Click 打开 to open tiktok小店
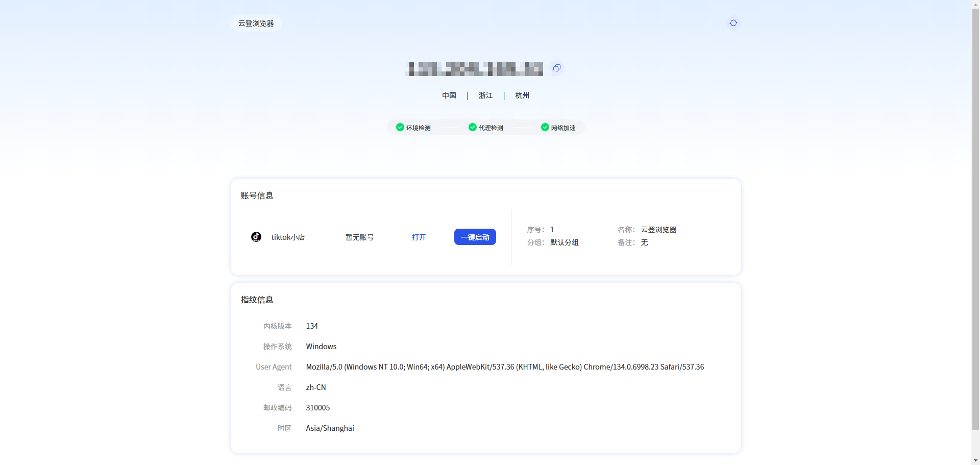This screenshot has height=465, width=980. point(419,237)
